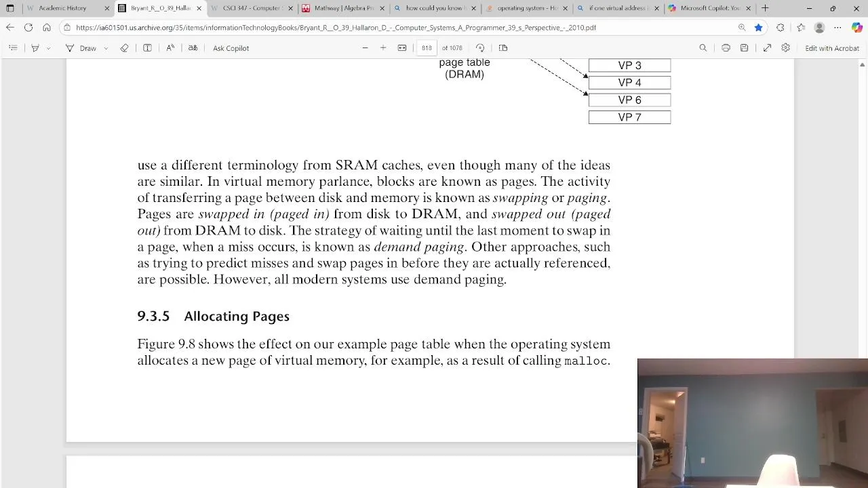The image size is (868, 488).
Task: Save the PDF with floppy disk icon
Action: [x=745, y=48]
